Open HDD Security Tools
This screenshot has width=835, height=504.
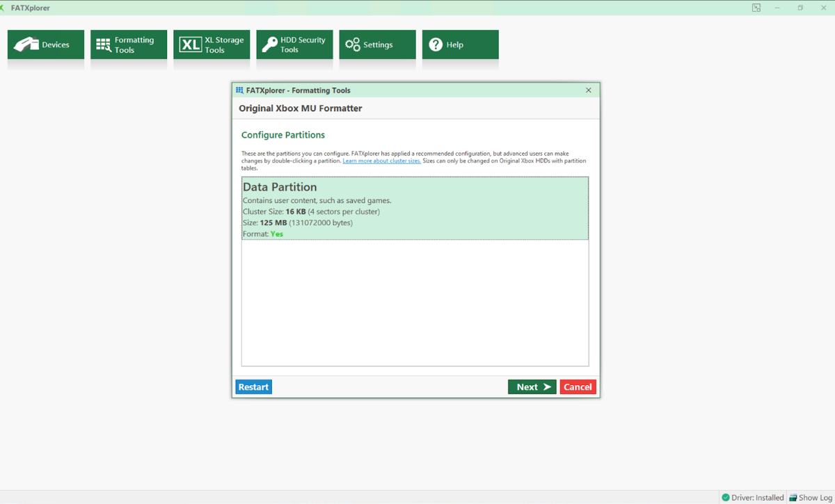point(294,44)
